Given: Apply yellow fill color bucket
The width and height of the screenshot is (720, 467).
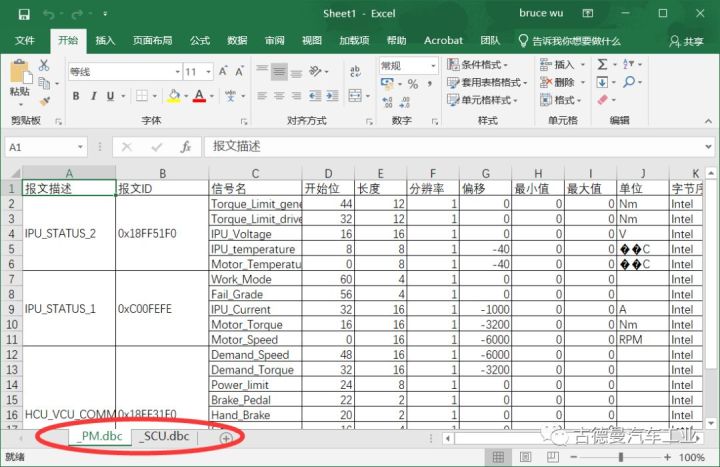Looking at the screenshot, I should 174,96.
